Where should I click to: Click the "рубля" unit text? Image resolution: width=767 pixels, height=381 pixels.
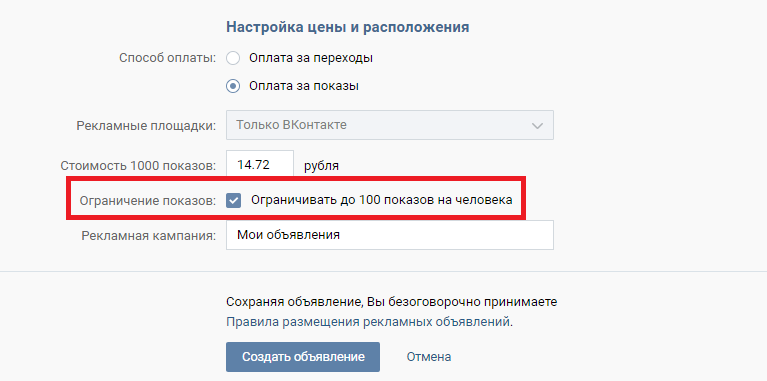(x=321, y=166)
